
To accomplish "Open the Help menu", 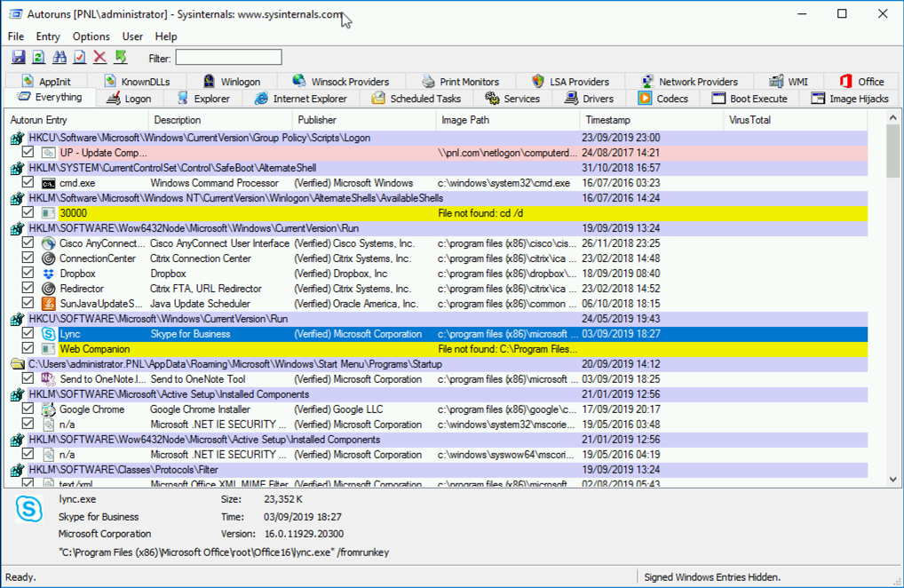I will click(x=166, y=36).
